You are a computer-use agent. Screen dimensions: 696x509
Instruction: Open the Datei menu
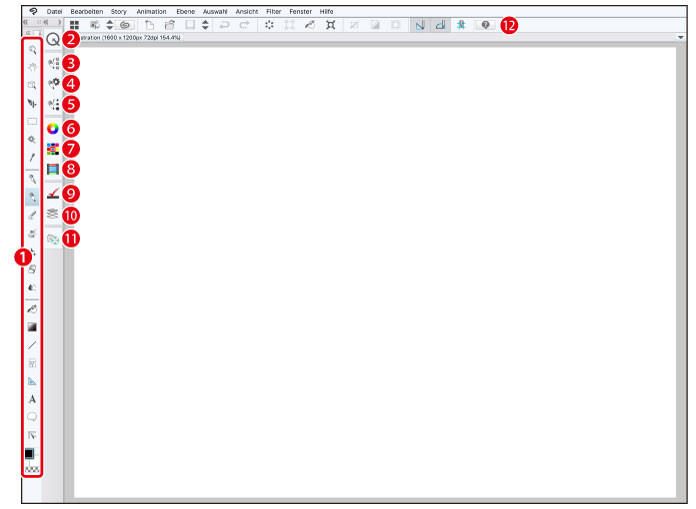click(x=55, y=12)
